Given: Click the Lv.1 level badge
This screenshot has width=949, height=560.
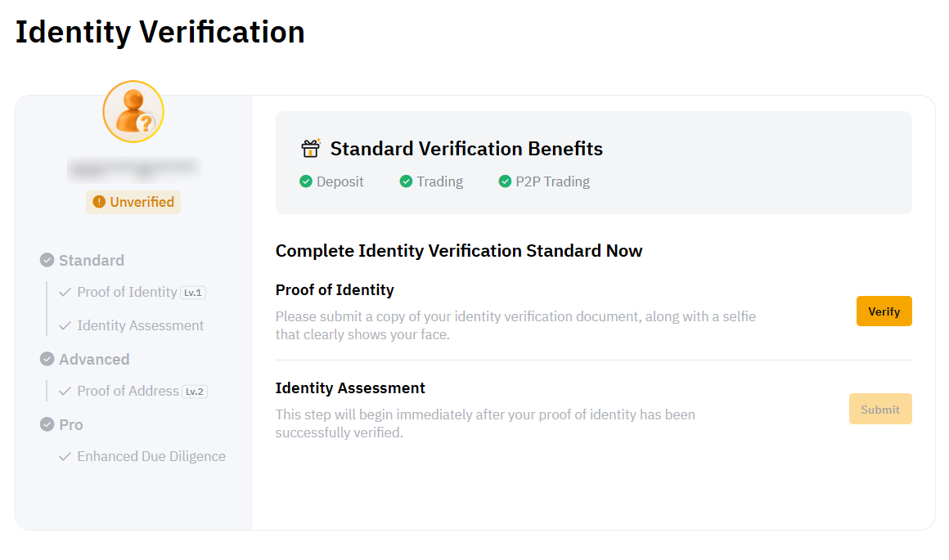Looking at the screenshot, I should coord(195,292).
